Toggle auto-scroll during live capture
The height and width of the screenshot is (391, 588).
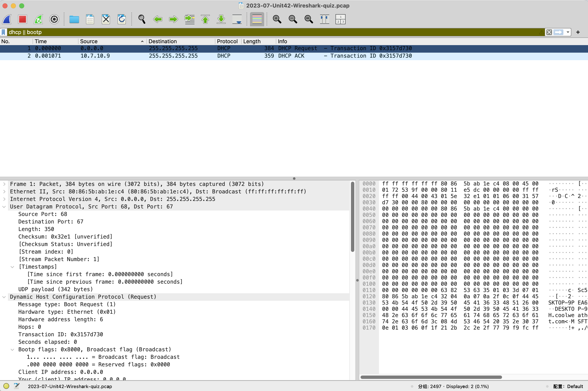click(237, 19)
